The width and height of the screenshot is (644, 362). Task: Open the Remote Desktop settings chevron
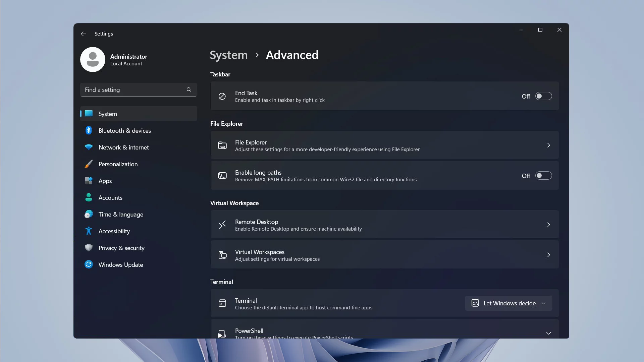point(549,225)
